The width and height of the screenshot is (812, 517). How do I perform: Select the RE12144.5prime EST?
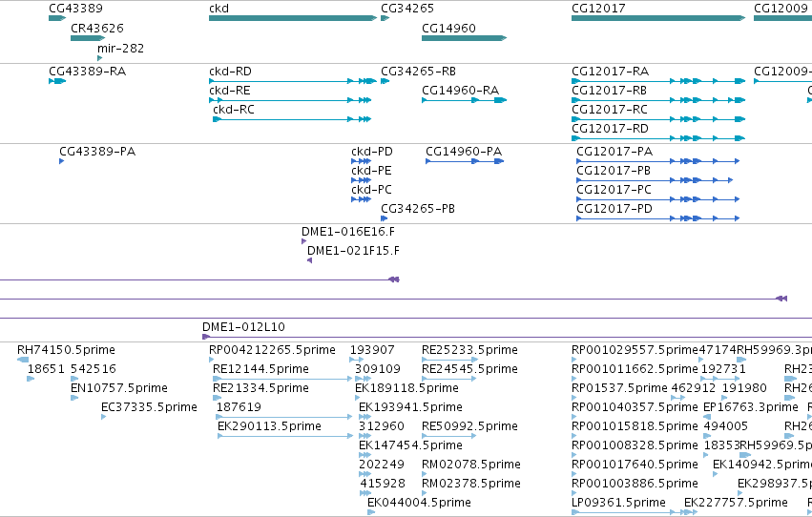pos(282,379)
